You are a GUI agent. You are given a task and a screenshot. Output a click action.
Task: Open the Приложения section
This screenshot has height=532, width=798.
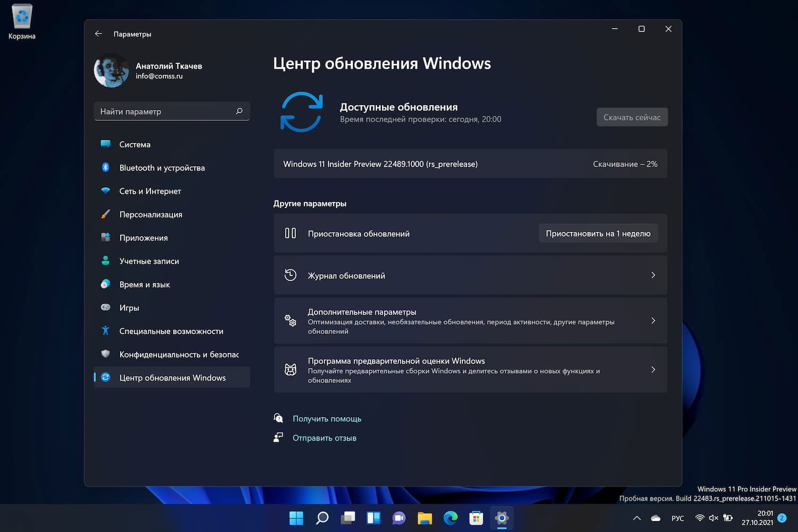[x=143, y=238]
